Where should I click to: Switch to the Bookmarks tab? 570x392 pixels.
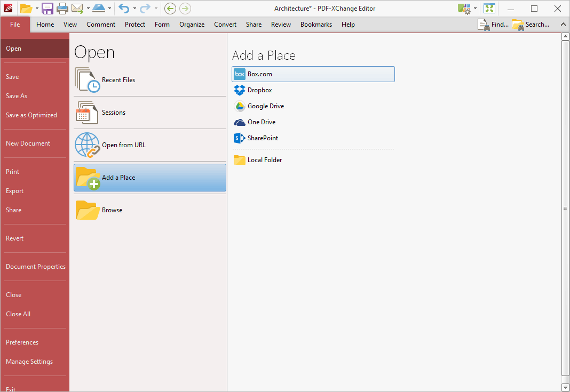316,25
